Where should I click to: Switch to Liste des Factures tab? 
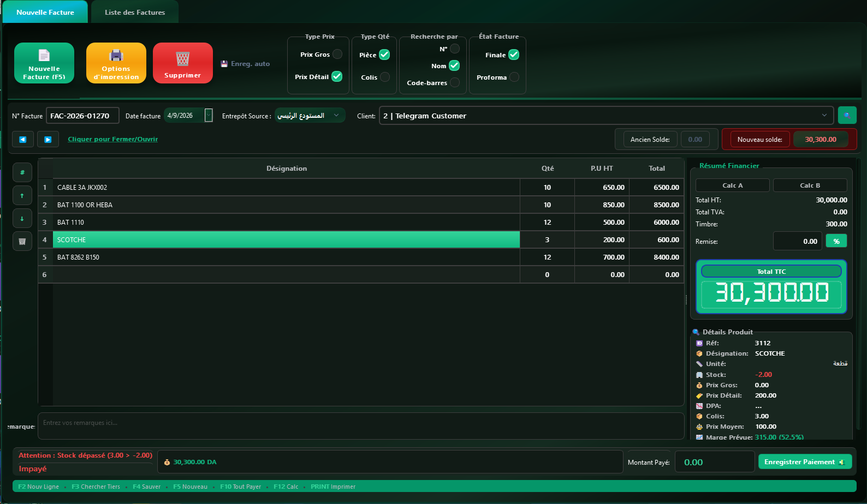point(135,12)
